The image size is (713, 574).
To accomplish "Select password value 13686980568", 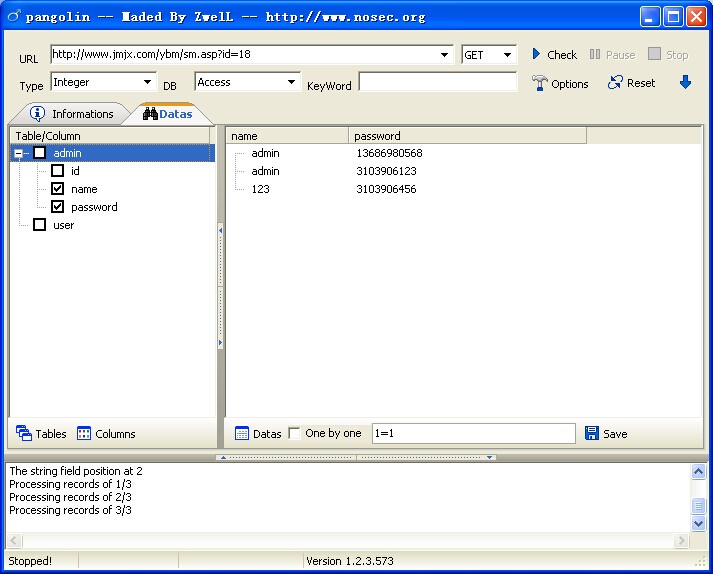I will coord(389,153).
